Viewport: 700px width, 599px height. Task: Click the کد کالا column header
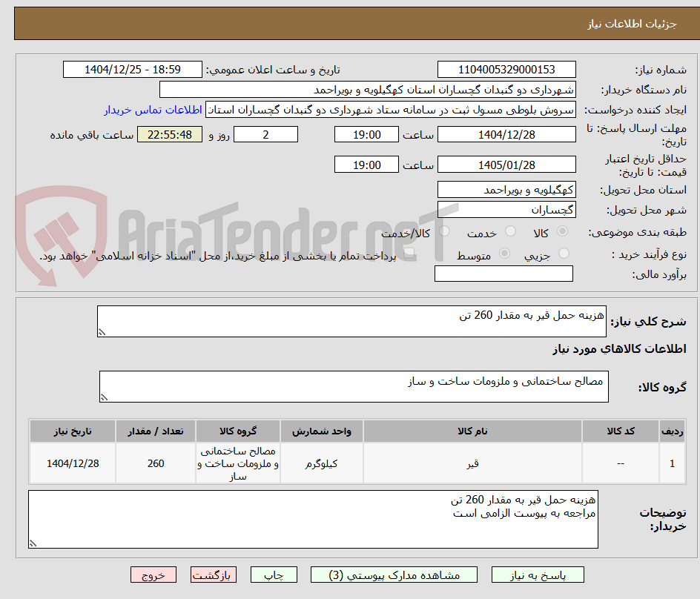[621, 431]
